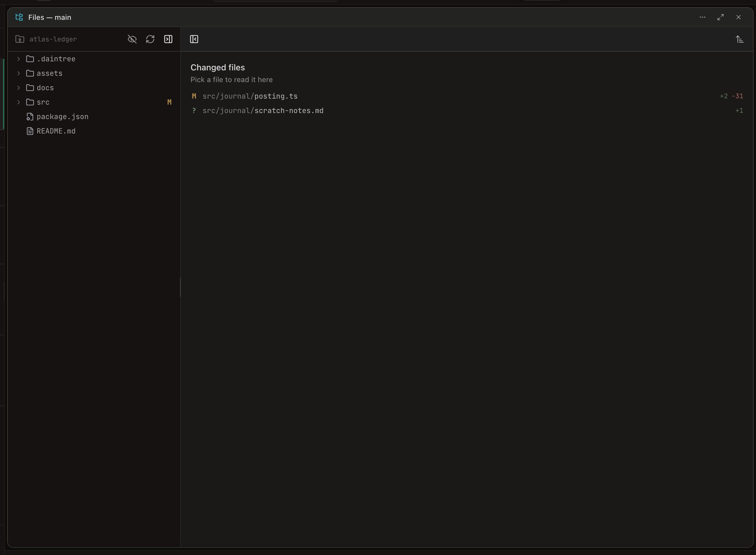Open package.json from the file tree
The image size is (756, 555).
click(x=94, y=117)
